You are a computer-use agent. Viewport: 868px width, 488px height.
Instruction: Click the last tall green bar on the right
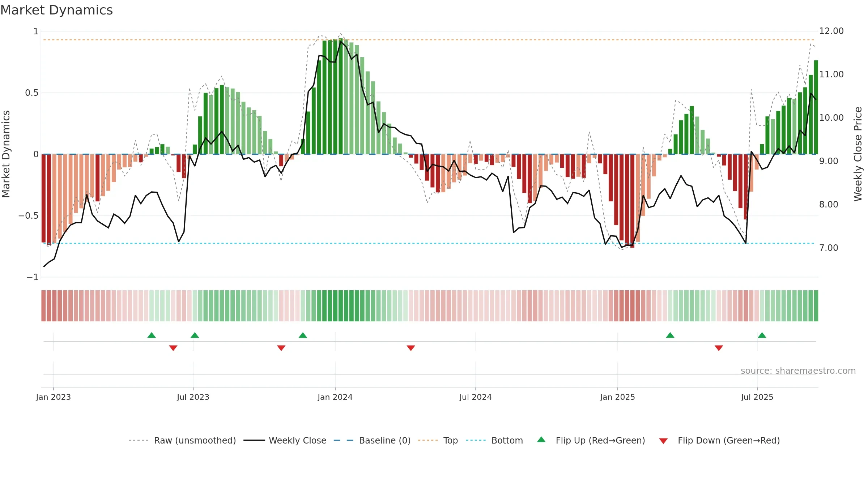point(816,107)
